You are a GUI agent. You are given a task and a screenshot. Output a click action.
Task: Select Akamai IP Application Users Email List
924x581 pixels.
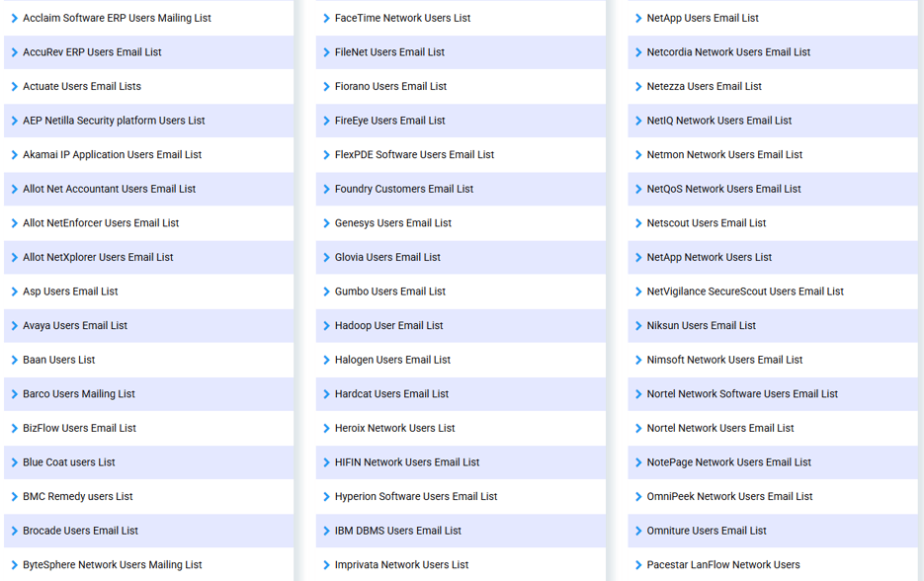tap(112, 155)
